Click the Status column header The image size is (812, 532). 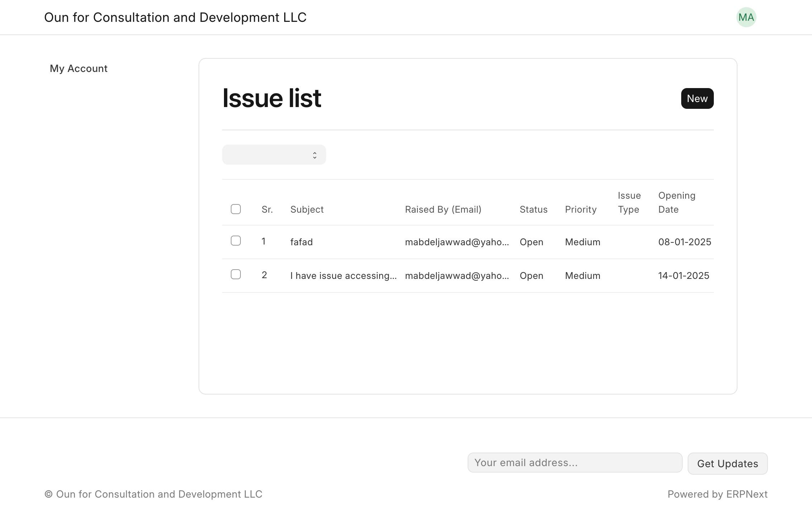coord(533,209)
